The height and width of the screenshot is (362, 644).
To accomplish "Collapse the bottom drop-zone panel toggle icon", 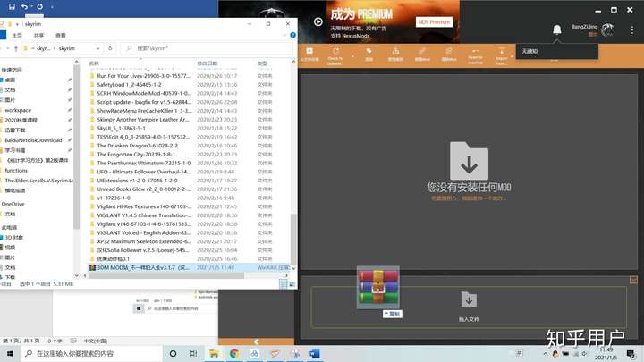I will (633, 280).
